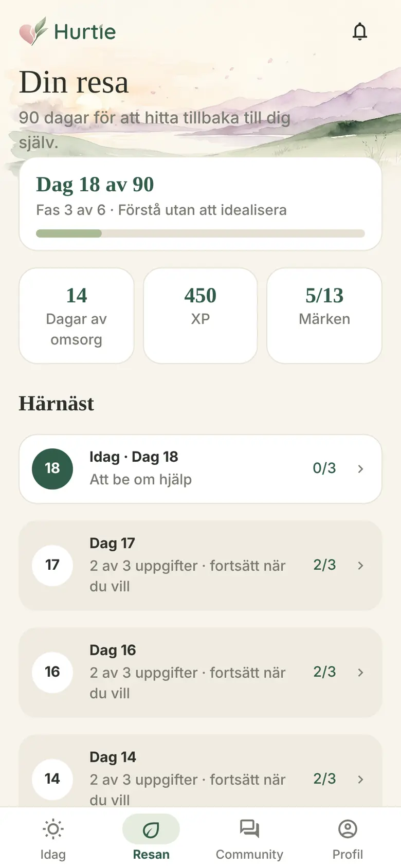The height and width of the screenshot is (868, 401).
Task: Open the Att be om hjälp entry
Action: click(200, 468)
